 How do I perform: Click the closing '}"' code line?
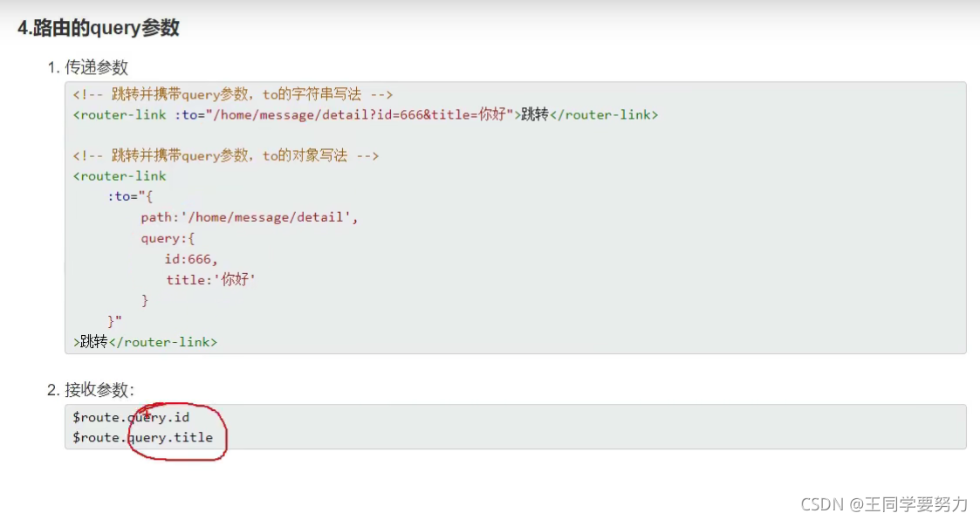tap(114, 320)
